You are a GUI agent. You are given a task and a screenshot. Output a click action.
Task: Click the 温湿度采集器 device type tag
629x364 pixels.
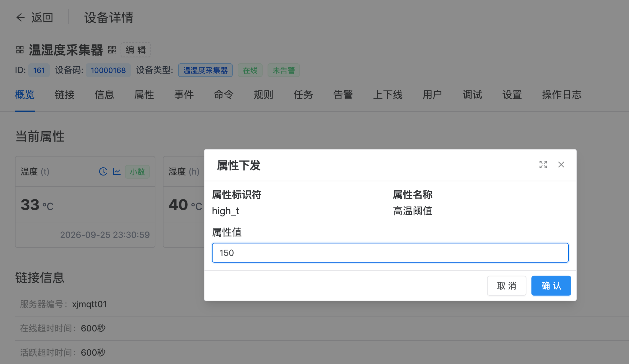click(205, 70)
